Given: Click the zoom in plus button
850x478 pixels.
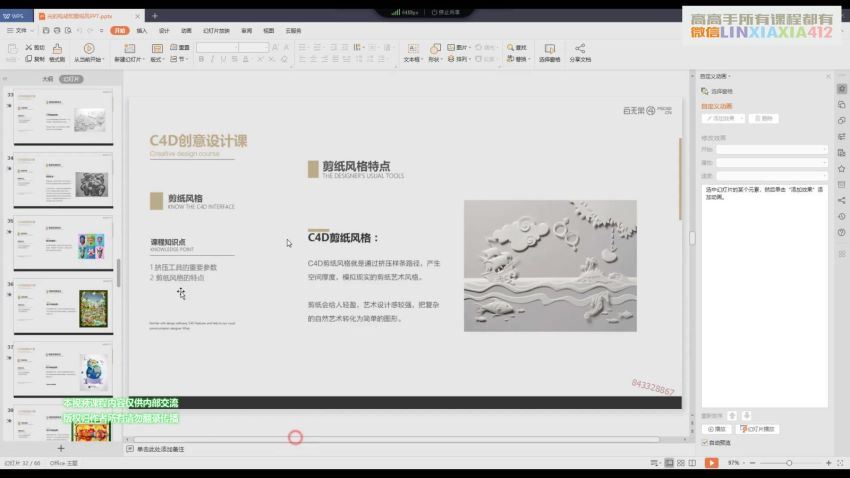Looking at the screenshot, I should pos(828,463).
